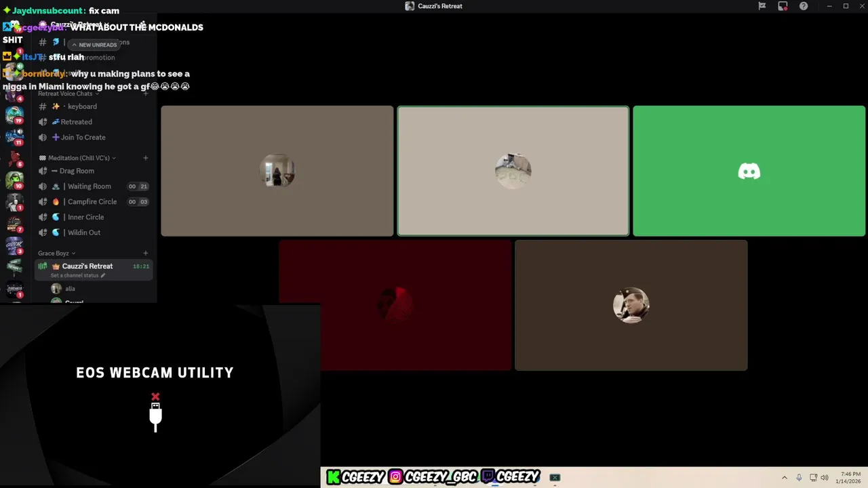Click speaker icon of Retreated voice channel
Screen dimensions: 868x488
(x=43, y=122)
